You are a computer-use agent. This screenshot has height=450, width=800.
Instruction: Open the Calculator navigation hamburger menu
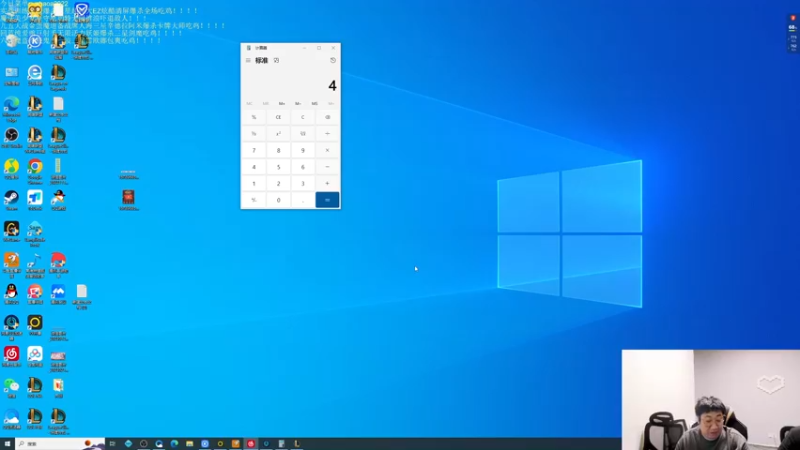[x=248, y=60]
